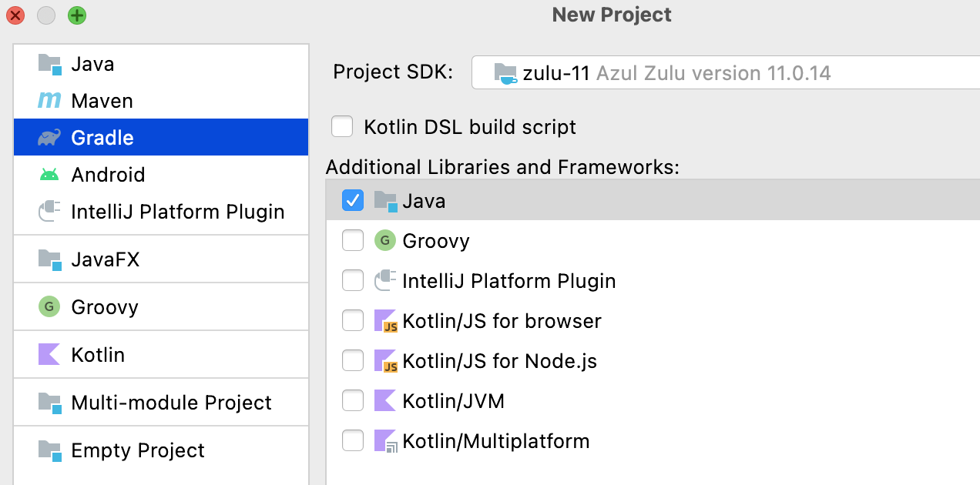Click the IntelliJ Platform Plugin puzzle icon
980x485 pixels.
point(48,212)
